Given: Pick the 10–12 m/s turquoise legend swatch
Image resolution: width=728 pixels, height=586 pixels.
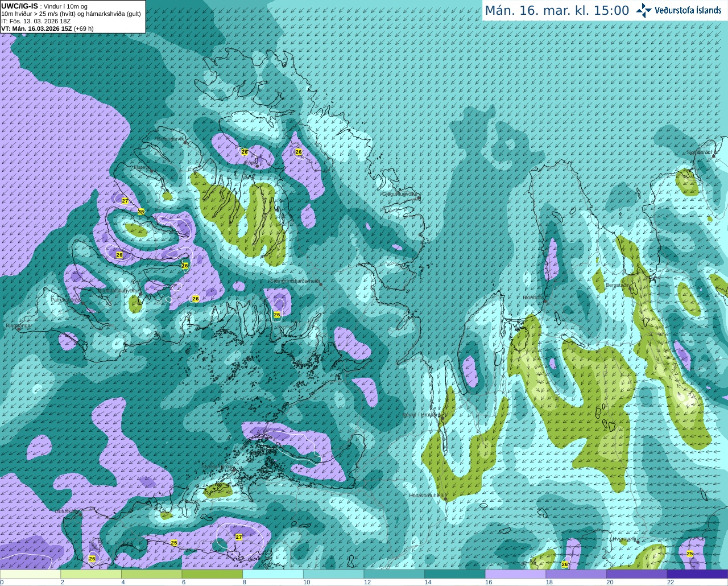Looking at the screenshot, I should pos(333,574).
